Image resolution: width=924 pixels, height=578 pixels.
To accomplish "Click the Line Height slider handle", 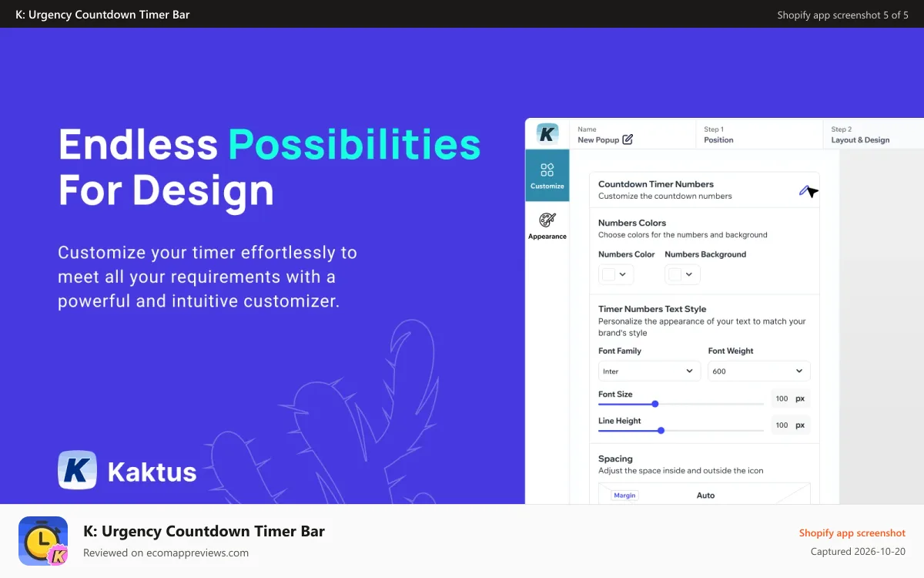I will (661, 431).
